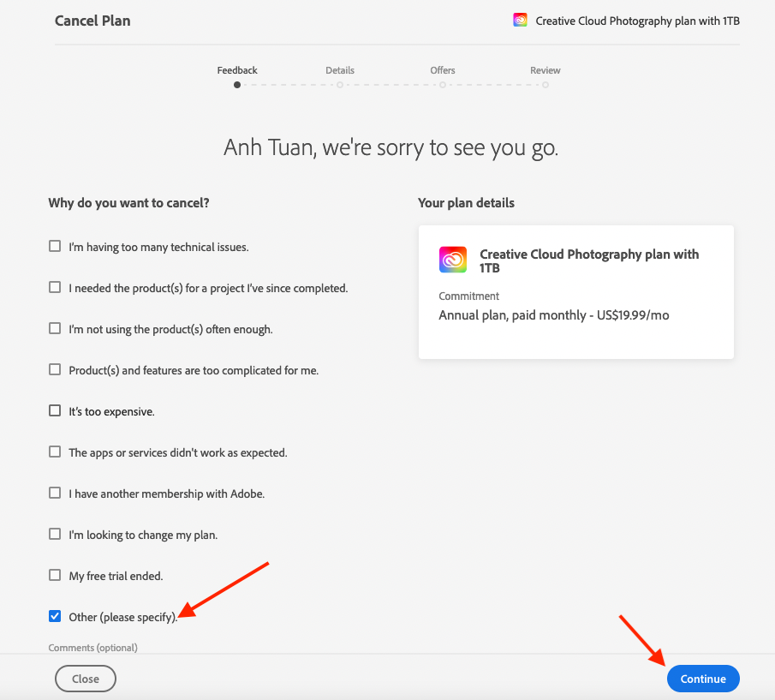
Task: Click the Photography plan icon in plan details
Action: point(452,259)
